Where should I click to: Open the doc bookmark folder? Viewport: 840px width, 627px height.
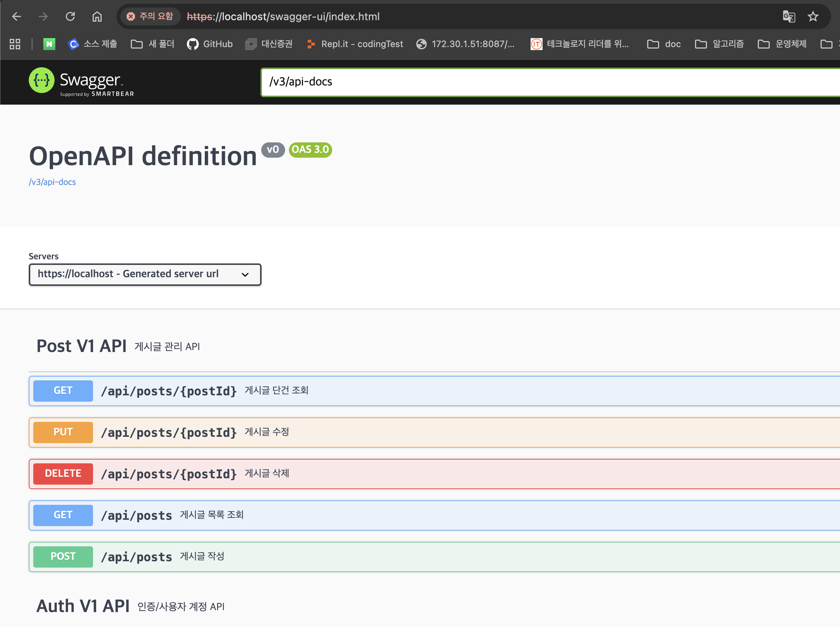(664, 44)
